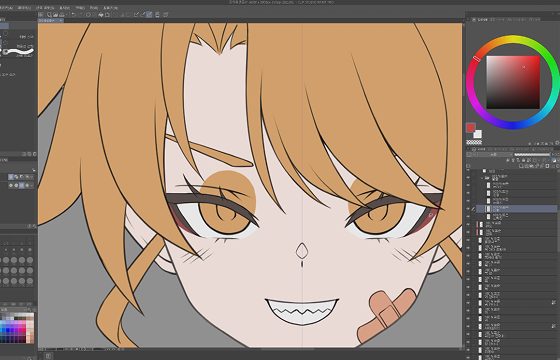
Task: Select the highlighted anti-aliasing level button
Action: pos(22,185)
